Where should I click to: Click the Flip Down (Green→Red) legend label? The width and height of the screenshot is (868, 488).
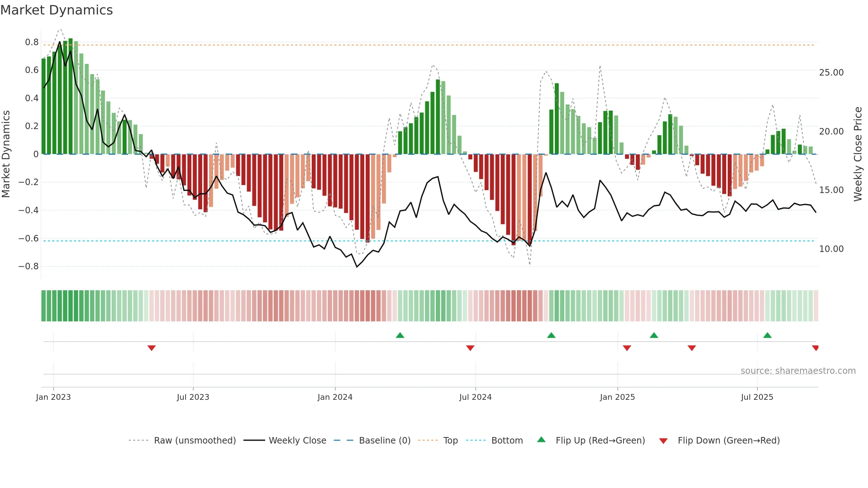point(729,440)
